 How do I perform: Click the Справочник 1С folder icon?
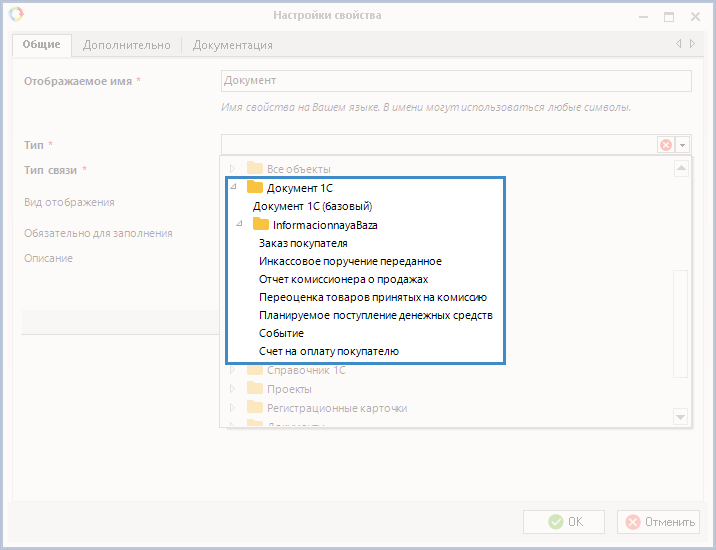click(x=255, y=369)
